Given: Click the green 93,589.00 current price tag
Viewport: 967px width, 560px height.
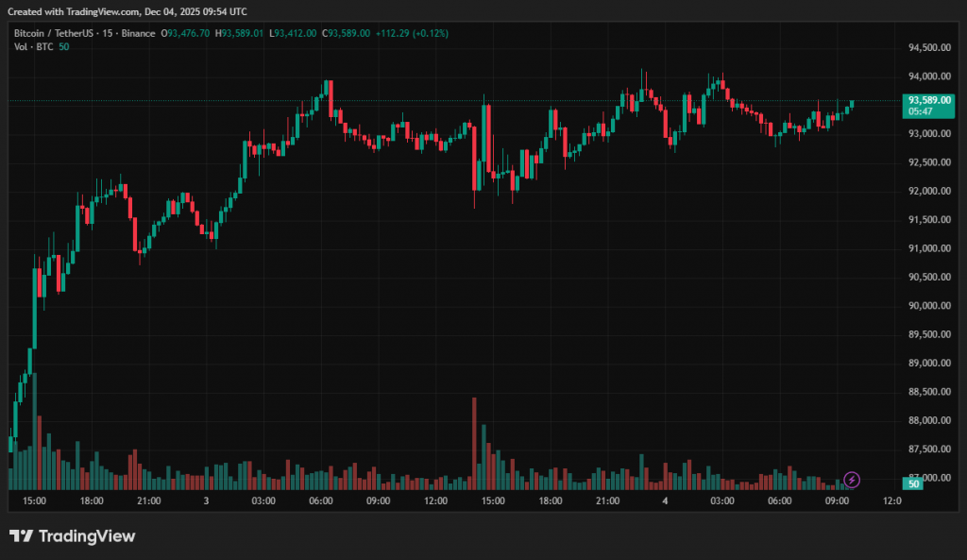Looking at the screenshot, I should pyautogui.click(x=926, y=99).
